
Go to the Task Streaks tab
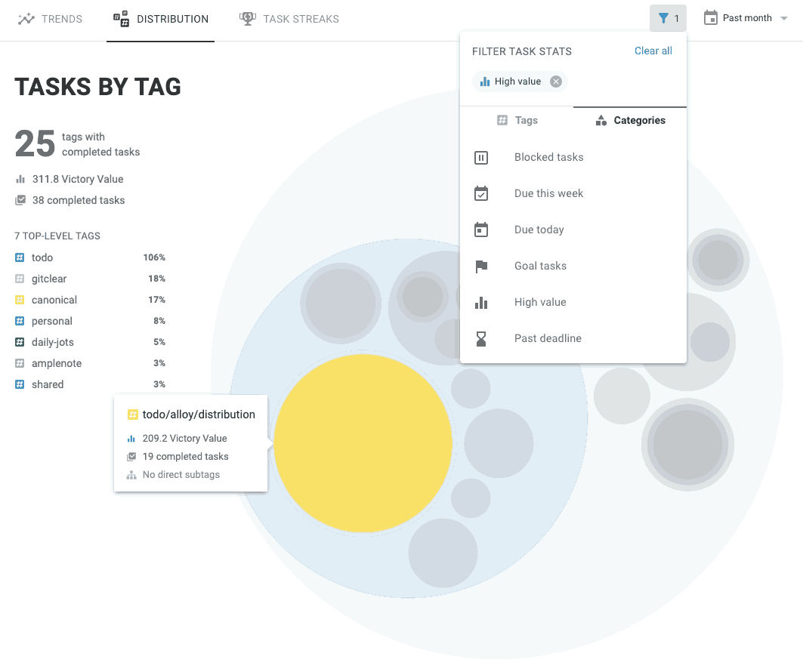click(289, 19)
